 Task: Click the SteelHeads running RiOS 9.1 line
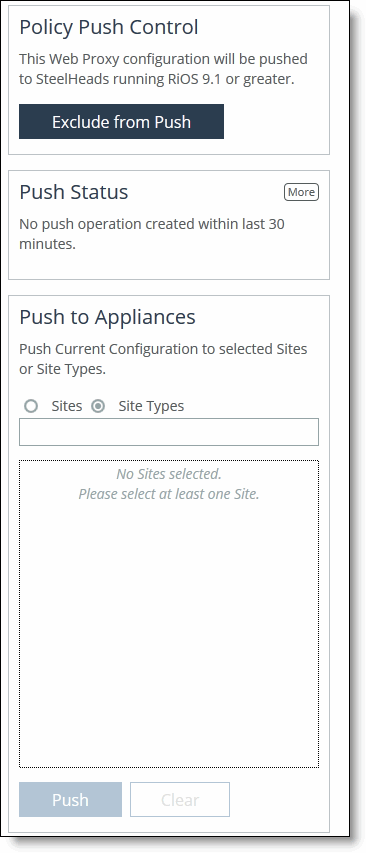157,79
